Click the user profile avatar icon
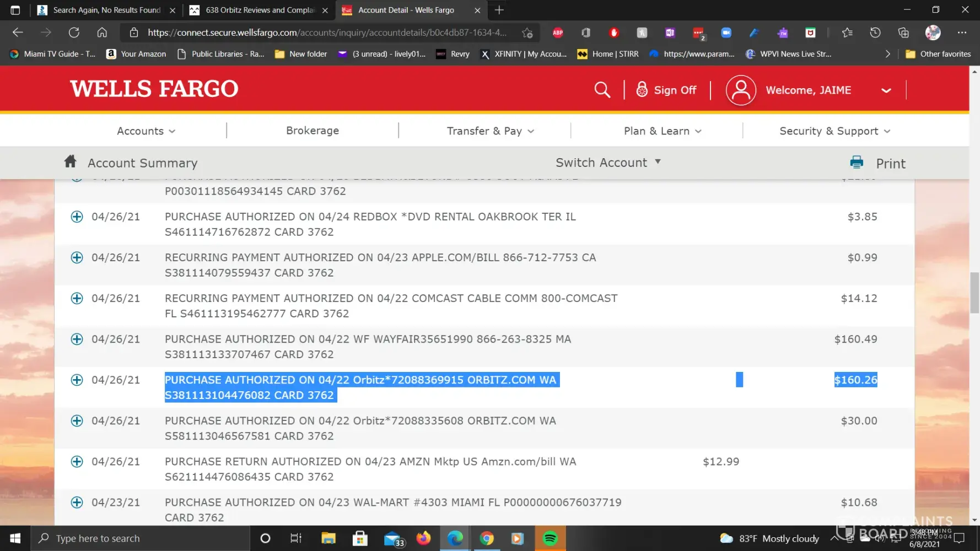Image resolution: width=980 pixels, height=551 pixels. [x=740, y=90]
